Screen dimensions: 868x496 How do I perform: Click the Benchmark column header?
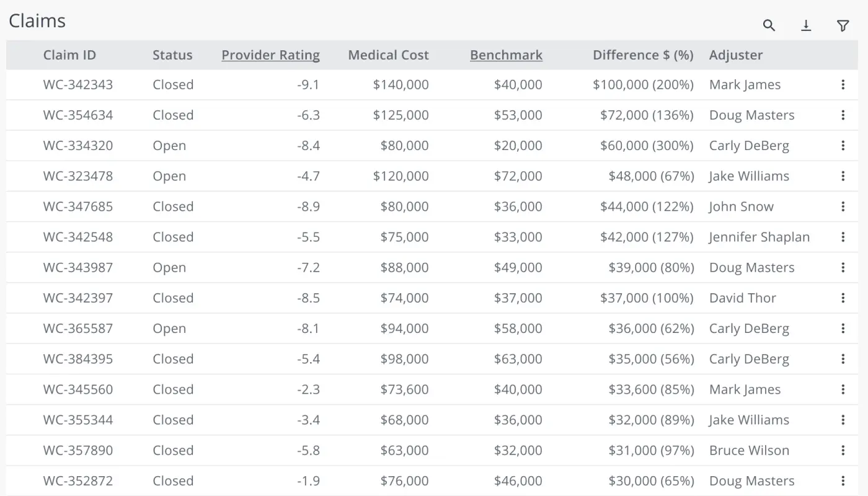[x=506, y=55]
